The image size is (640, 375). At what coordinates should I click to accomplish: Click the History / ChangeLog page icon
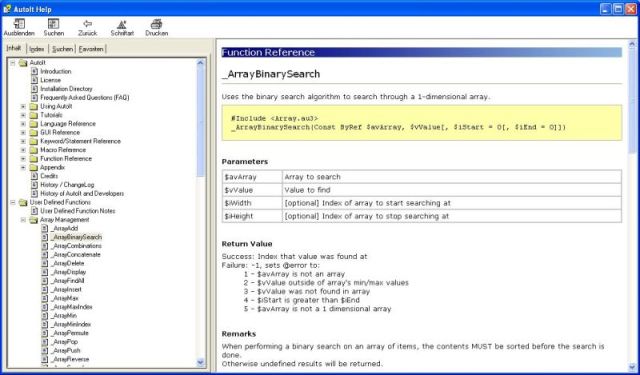pyautogui.click(x=34, y=185)
